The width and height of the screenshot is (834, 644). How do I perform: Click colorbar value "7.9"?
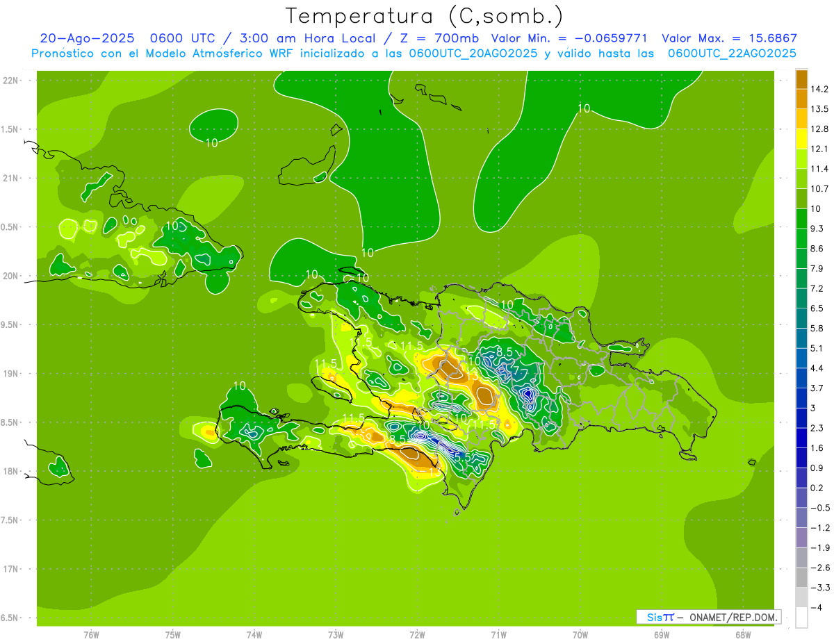point(817,268)
